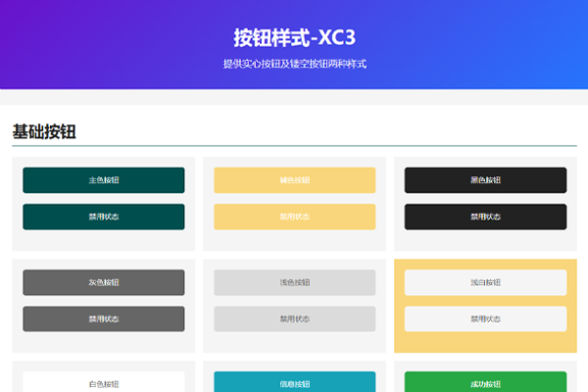Click the black 禁用状态 button under 黑色按钮
The width and height of the screenshot is (588, 392).
[485, 217]
